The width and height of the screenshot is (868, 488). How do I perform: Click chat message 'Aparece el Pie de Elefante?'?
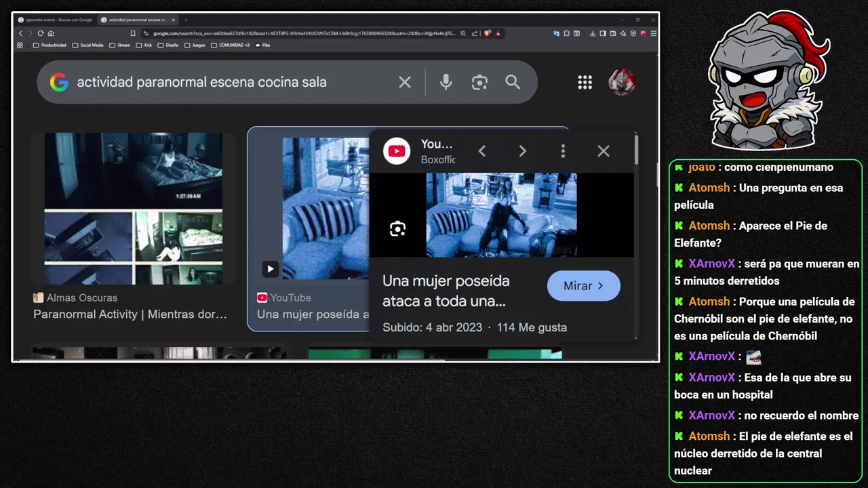(x=751, y=234)
